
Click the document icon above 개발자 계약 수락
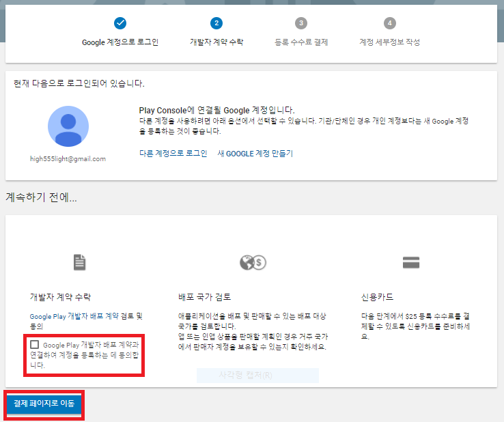[79, 262]
